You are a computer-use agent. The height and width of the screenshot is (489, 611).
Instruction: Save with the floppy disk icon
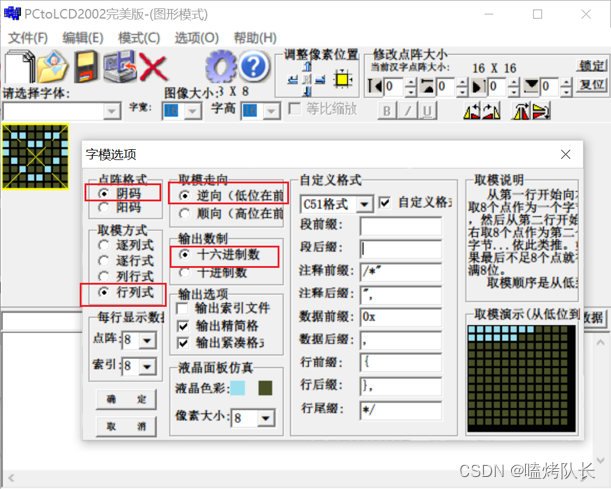[86, 66]
